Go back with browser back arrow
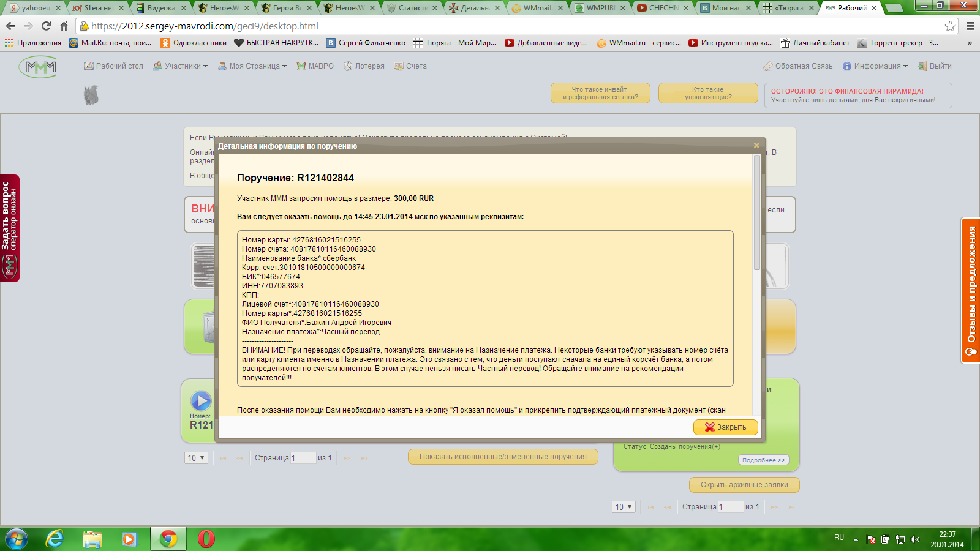The width and height of the screenshot is (980, 551). tap(10, 26)
